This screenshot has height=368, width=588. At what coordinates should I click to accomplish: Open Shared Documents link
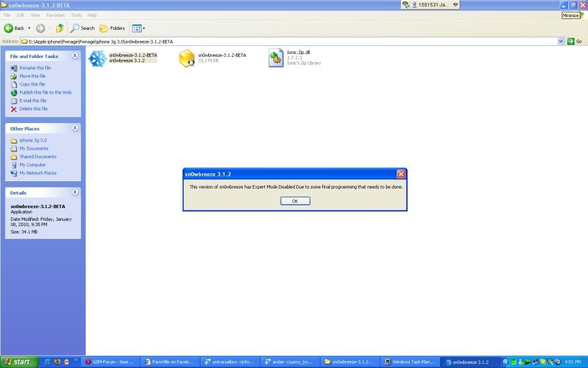tap(38, 157)
